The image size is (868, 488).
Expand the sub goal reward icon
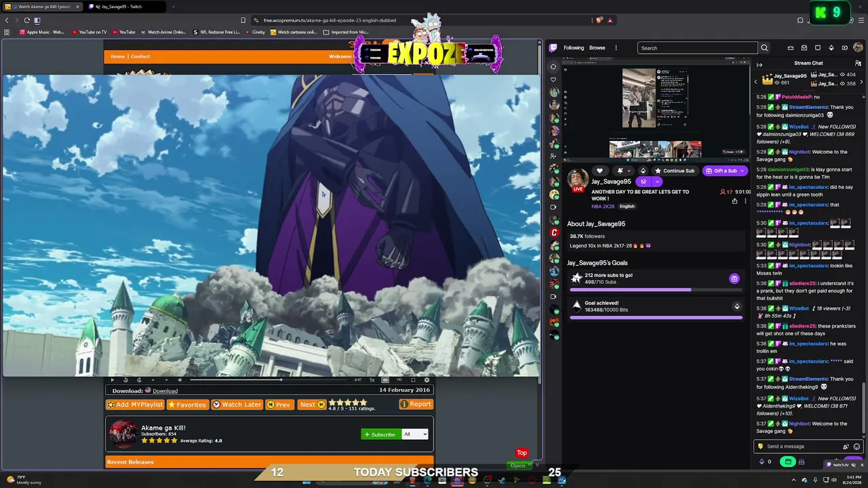pyautogui.click(x=734, y=279)
